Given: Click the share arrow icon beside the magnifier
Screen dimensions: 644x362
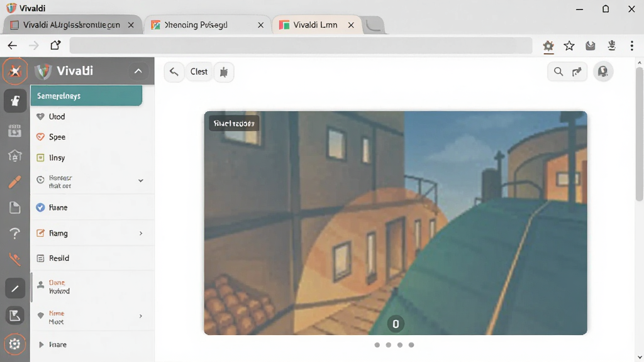Looking at the screenshot, I should (577, 72).
